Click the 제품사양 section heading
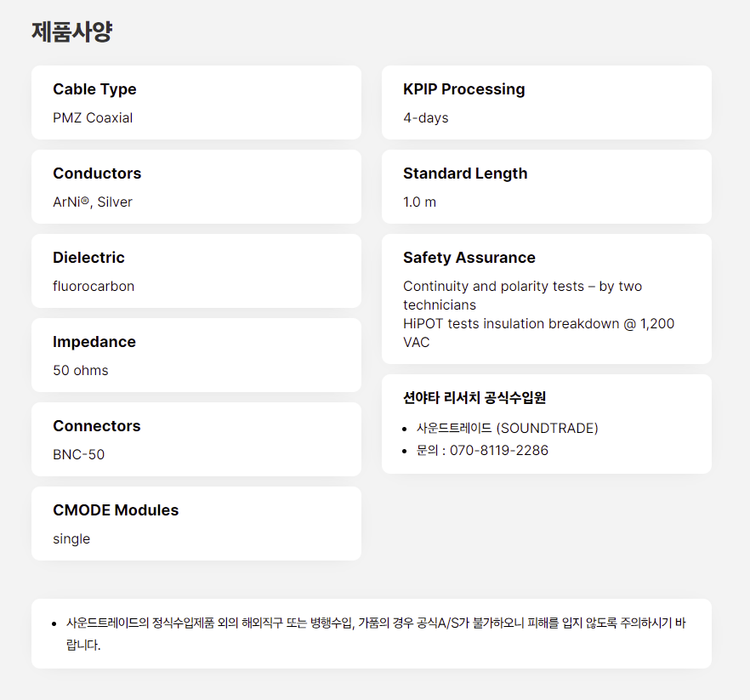 click(71, 32)
